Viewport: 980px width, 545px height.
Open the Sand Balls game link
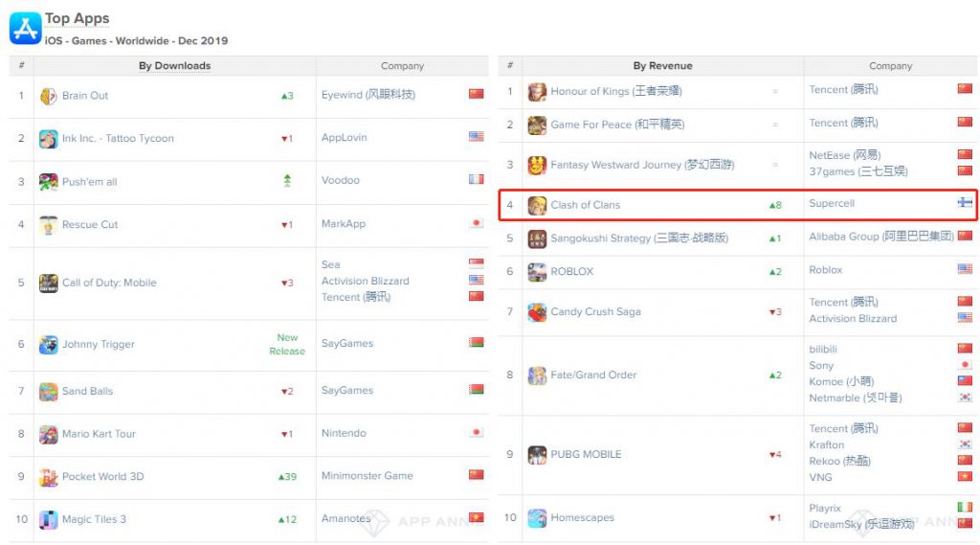point(87,391)
